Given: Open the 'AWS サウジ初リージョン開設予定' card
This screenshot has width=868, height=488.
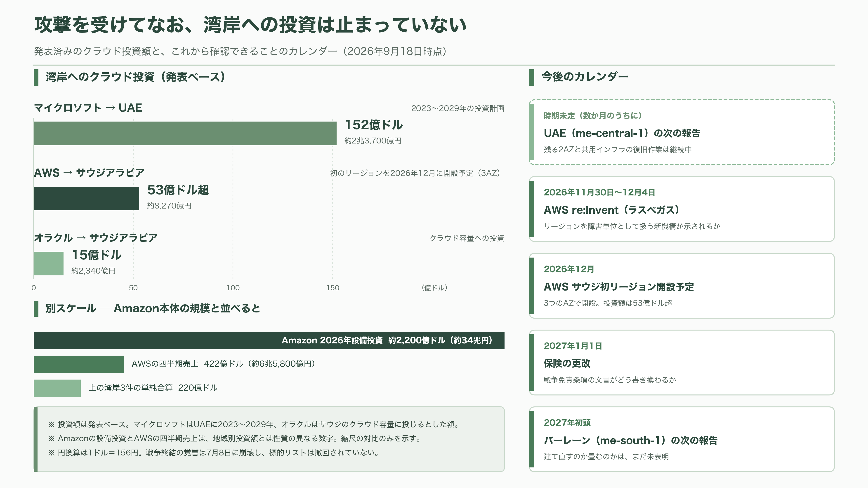Looking at the screenshot, I should pos(682,286).
